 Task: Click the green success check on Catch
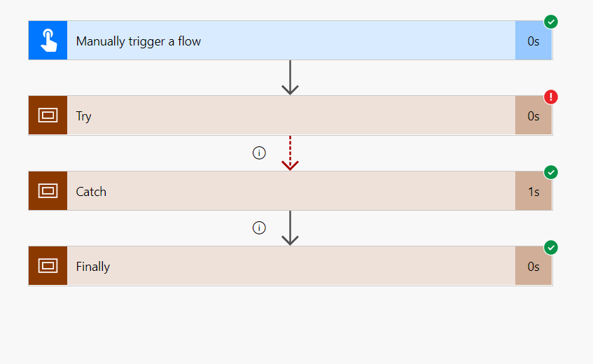tap(551, 172)
